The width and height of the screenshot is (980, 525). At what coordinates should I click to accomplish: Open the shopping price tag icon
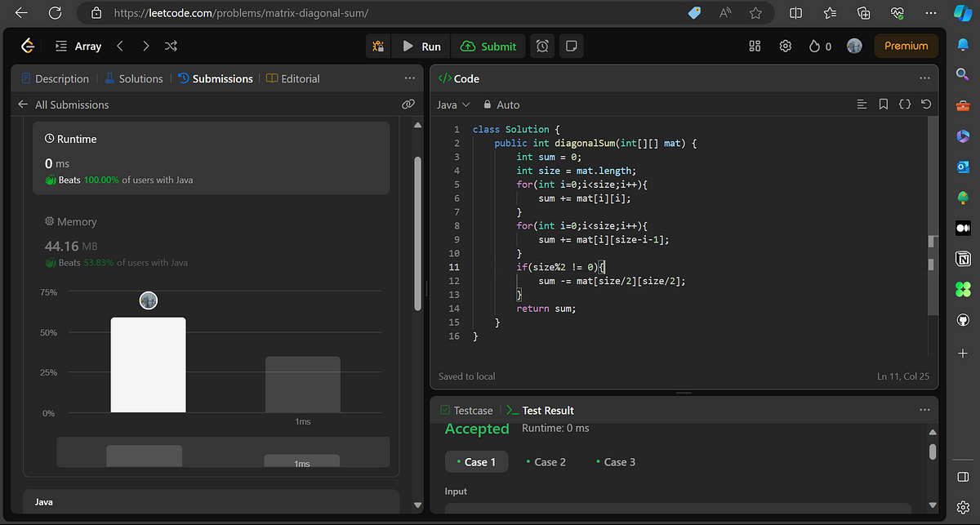click(694, 13)
